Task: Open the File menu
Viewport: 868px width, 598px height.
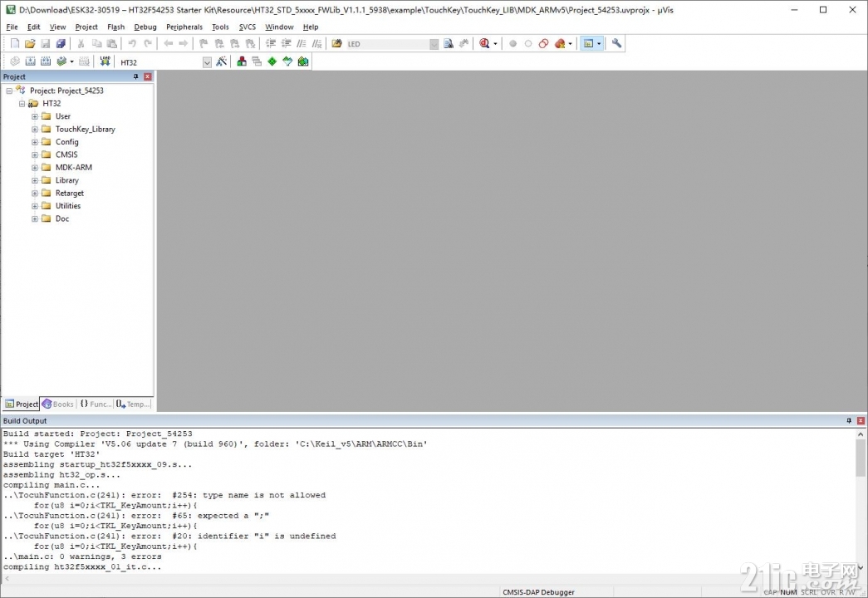Action: tap(12, 27)
